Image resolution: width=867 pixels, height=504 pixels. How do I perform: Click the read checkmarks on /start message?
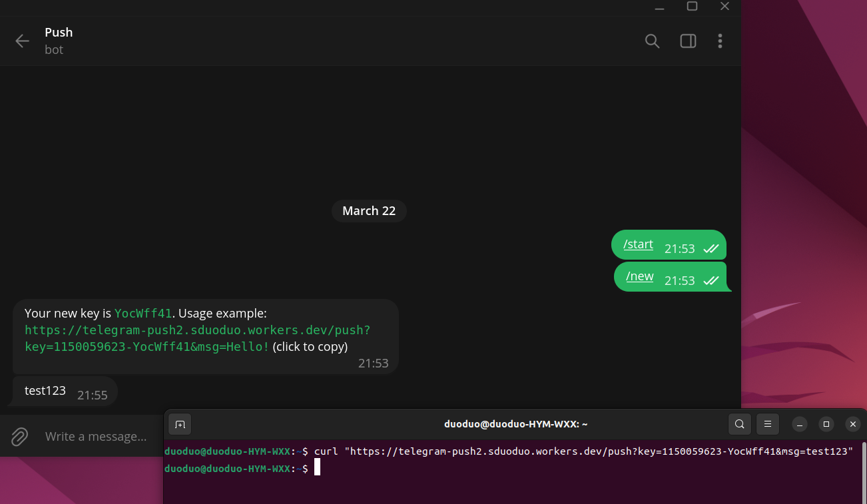pos(711,249)
